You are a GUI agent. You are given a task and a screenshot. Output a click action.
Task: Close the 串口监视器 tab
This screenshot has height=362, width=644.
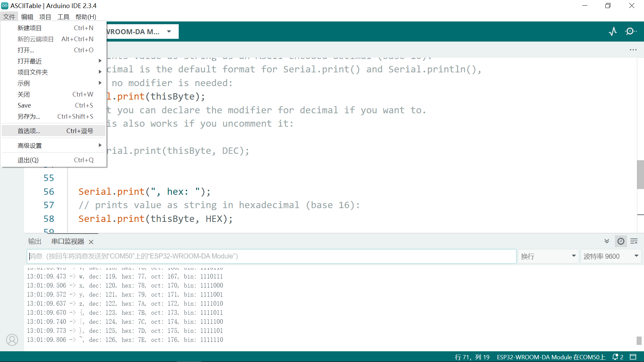91,242
